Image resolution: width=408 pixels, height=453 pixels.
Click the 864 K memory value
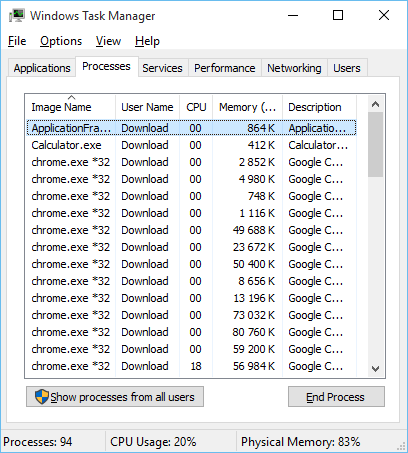coord(261,128)
